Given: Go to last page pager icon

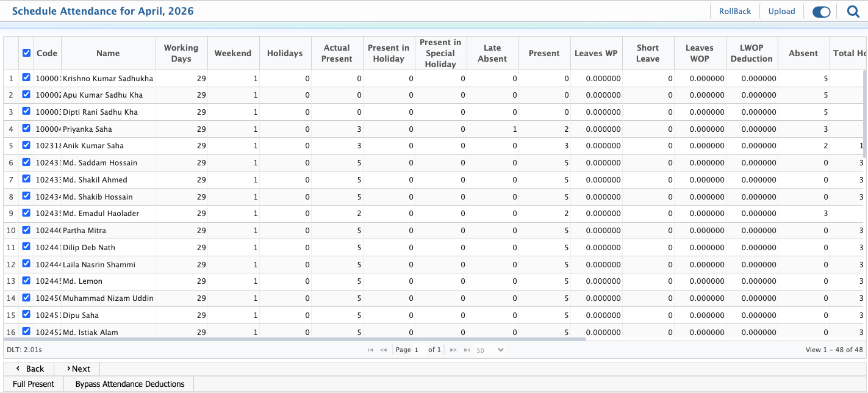Looking at the screenshot, I should click(x=467, y=350).
